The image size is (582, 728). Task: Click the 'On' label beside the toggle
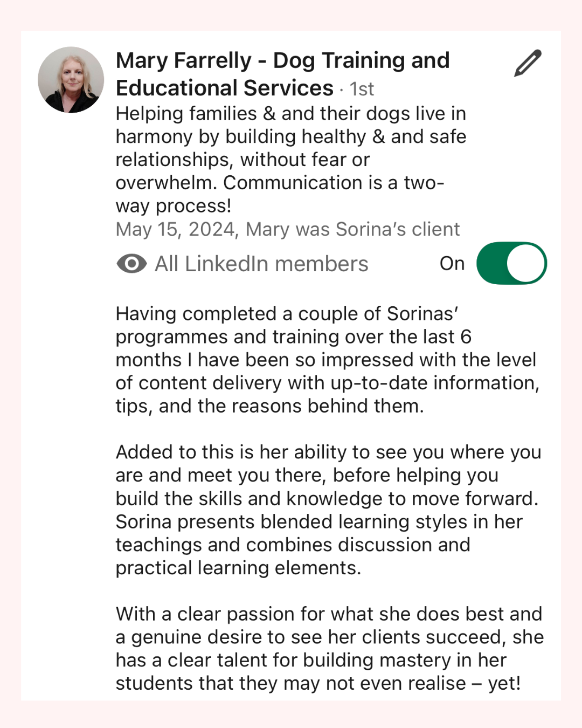(x=452, y=263)
